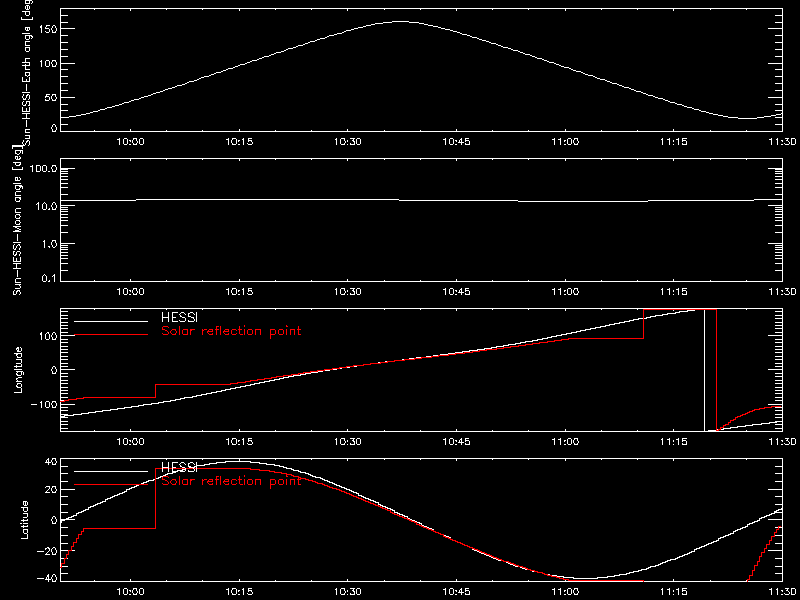The width and height of the screenshot is (800, 600).
Task: Click the -20 tick on Latitude axis
Action: pyautogui.click(x=45, y=551)
